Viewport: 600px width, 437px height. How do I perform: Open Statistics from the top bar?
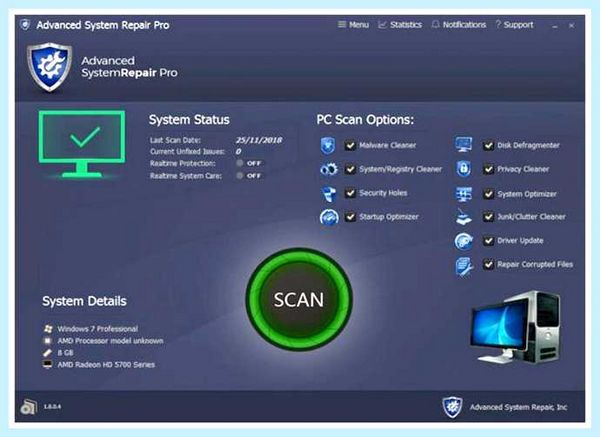pyautogui.click(x=400, y=25)
